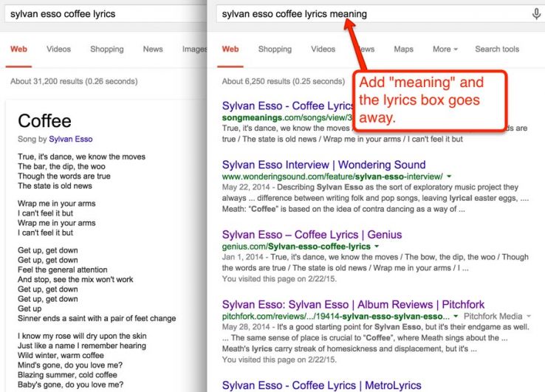This screenshot has width=545, height=392.
Task: Click lyric line 'Blazing summer, cold coffee'
Action: 67,375
